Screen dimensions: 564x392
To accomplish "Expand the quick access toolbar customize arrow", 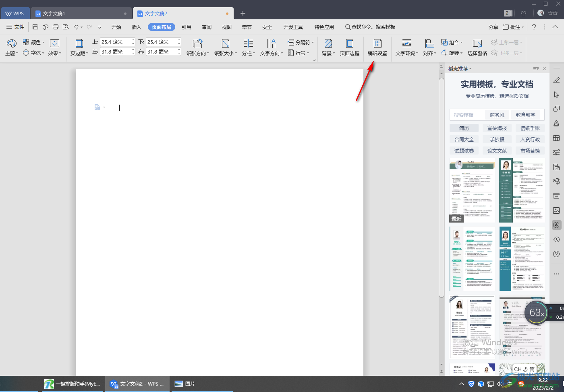I will tap(100, 27).
